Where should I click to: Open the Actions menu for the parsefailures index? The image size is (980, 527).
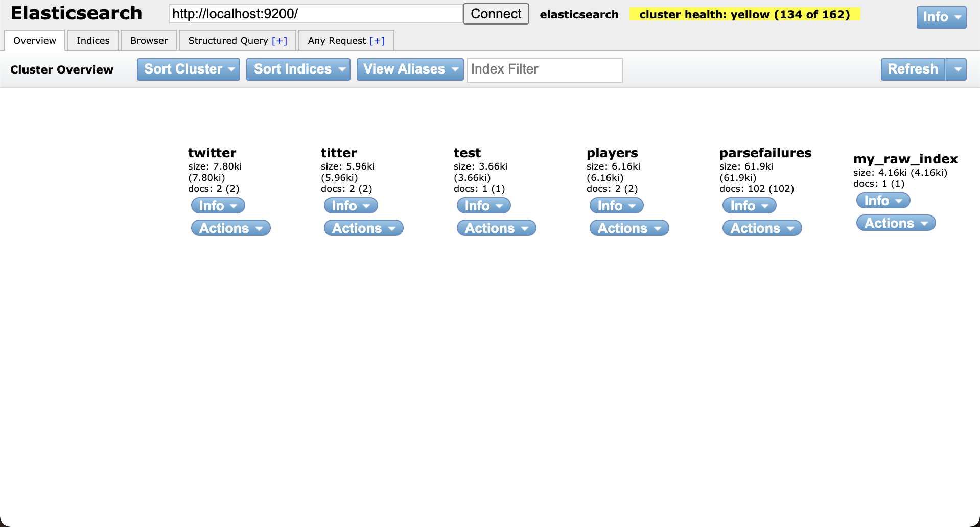(761, 228)
